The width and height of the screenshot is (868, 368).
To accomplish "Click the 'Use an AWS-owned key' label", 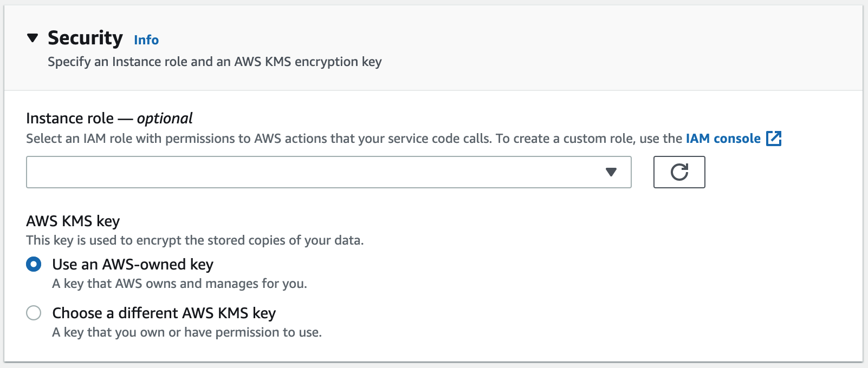I will click(133, 264).
